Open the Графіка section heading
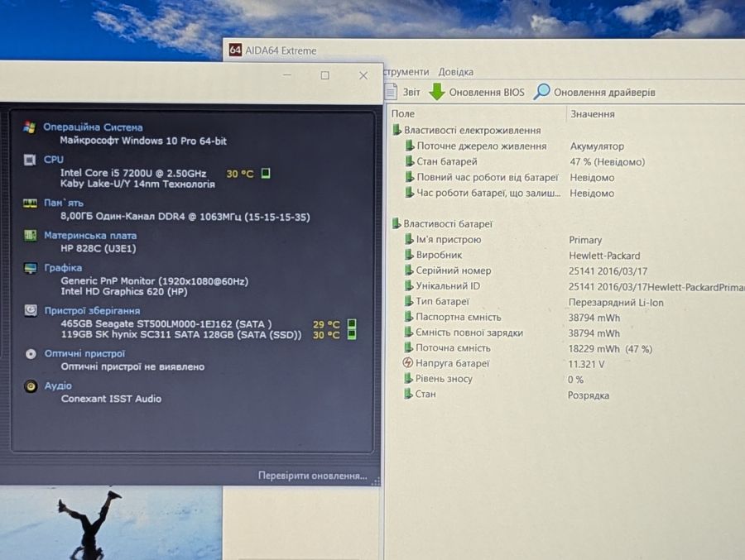 [63, 267]
